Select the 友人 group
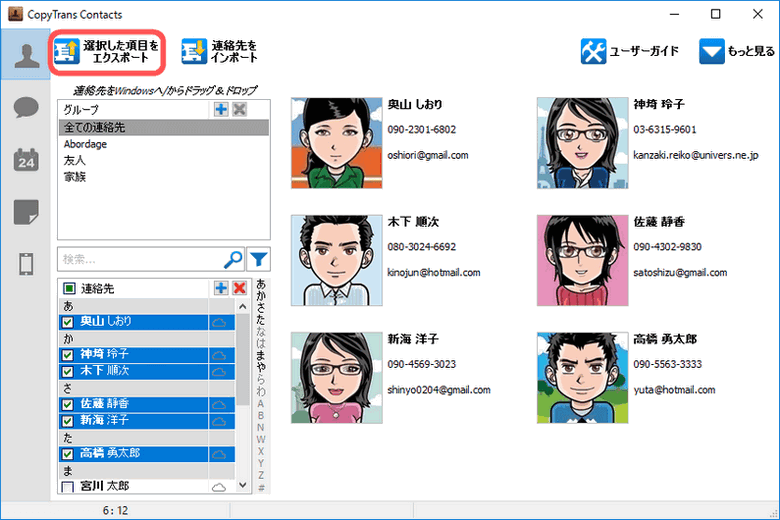Viewport: 780px width, 520px height. [x=75, y=161]
